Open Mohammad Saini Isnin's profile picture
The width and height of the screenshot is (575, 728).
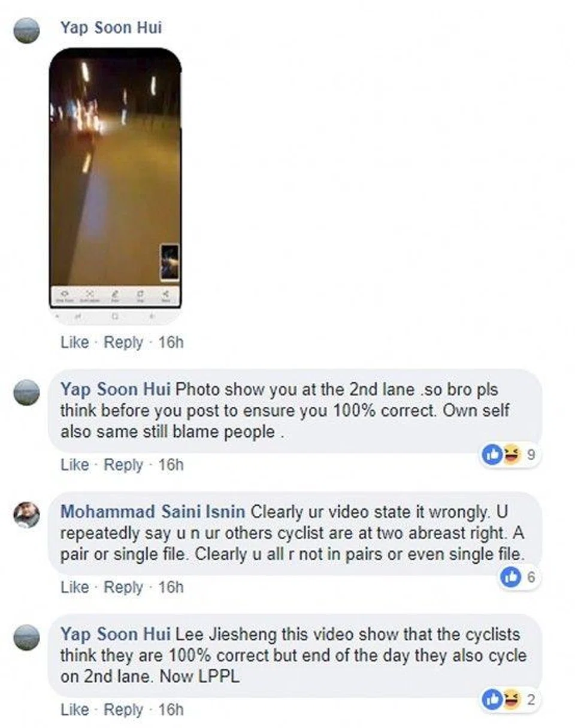click(x=26, y=515)
